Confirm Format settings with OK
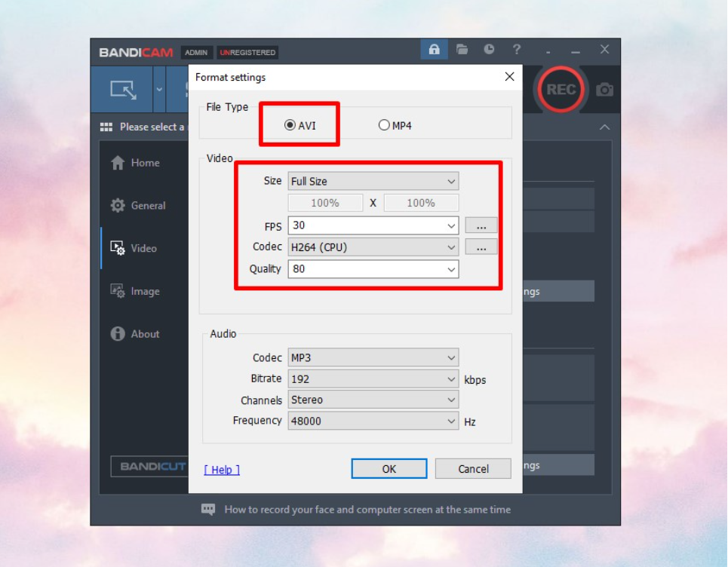The width and height of the screenshot is (728, 567). 389,469
